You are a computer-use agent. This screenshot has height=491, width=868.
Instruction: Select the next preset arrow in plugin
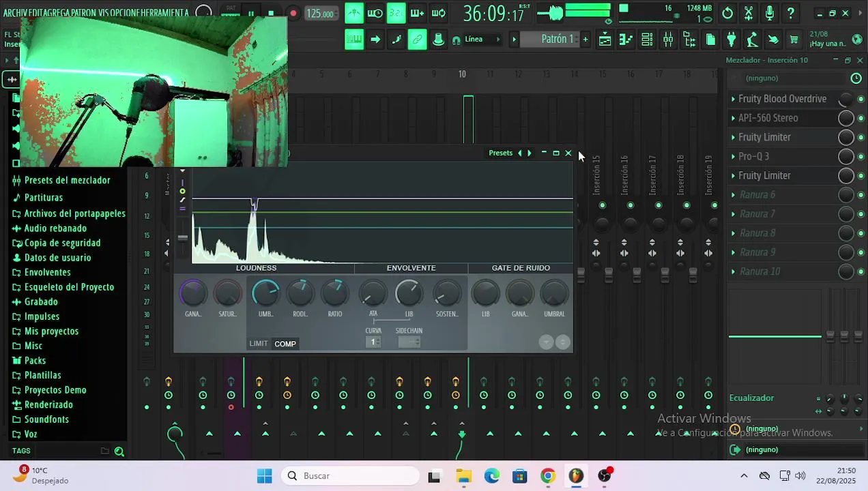[529, 153]
